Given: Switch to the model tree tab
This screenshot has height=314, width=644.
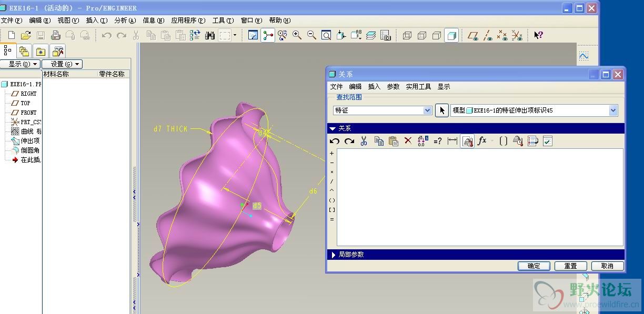Looking at the screenshot, I should click(x=7, y=50).
